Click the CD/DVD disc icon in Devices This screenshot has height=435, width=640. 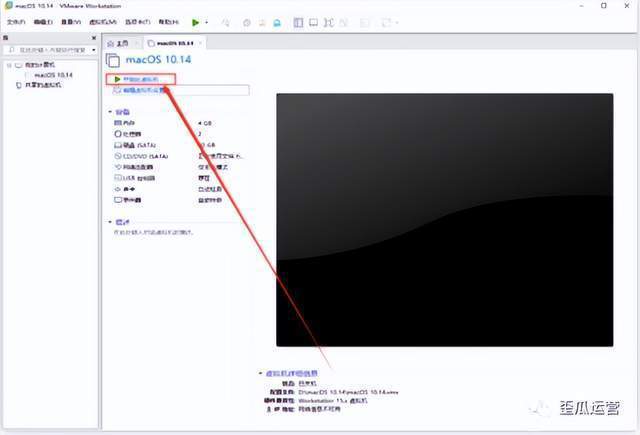(x=118, y=156)
